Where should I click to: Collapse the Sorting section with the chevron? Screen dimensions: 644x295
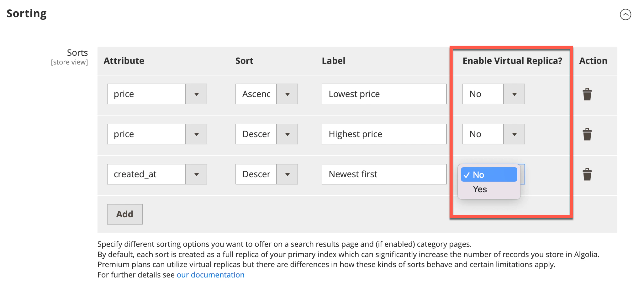coord(626,14)
